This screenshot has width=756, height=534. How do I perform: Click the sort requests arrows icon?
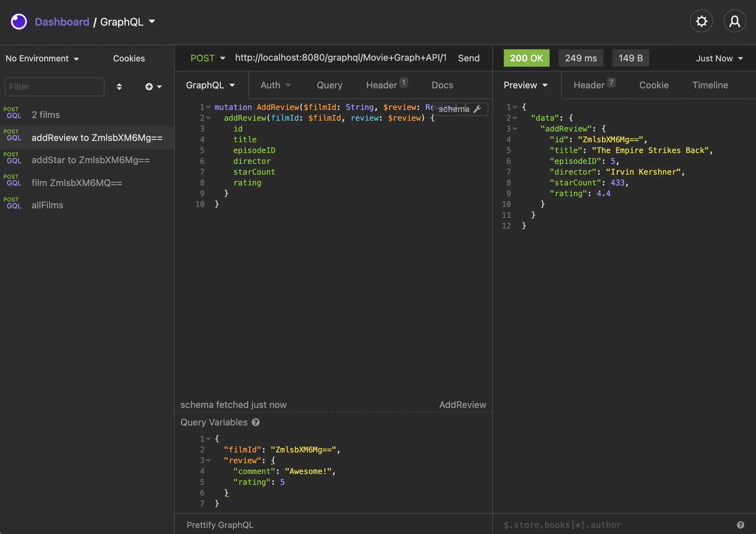click(119, 87)
